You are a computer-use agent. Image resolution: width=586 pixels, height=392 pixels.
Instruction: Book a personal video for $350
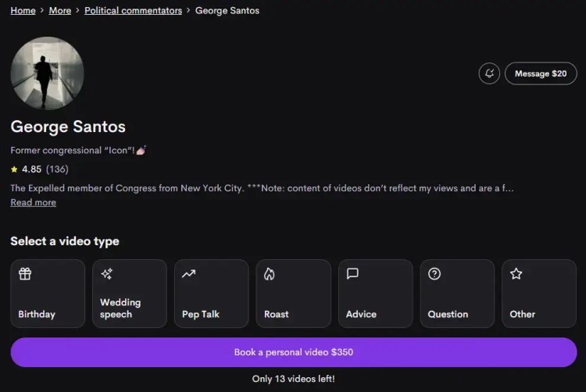point(293,352)
